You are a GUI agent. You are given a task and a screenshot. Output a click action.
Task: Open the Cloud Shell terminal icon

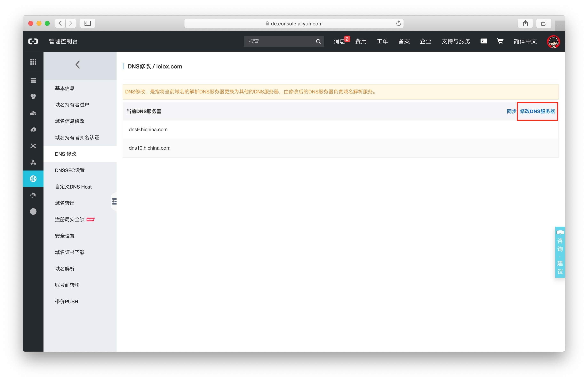click(484, 41)
